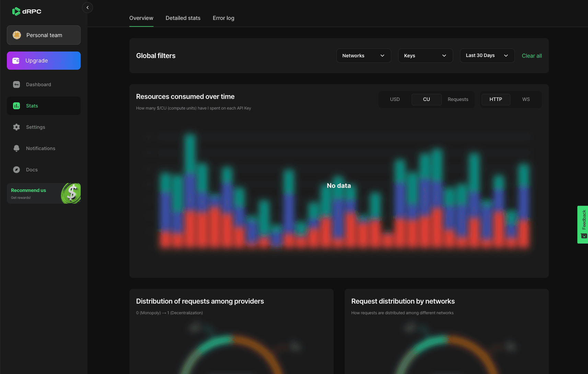Screen dimensions: 588x374
Task: Expand the Networks filter dropdown
Action: coord(364,56)
